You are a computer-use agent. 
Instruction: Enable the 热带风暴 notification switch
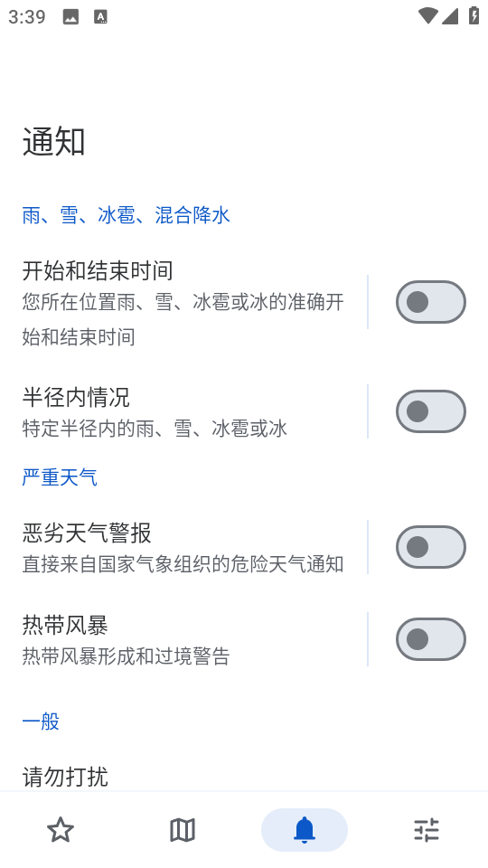431,639
